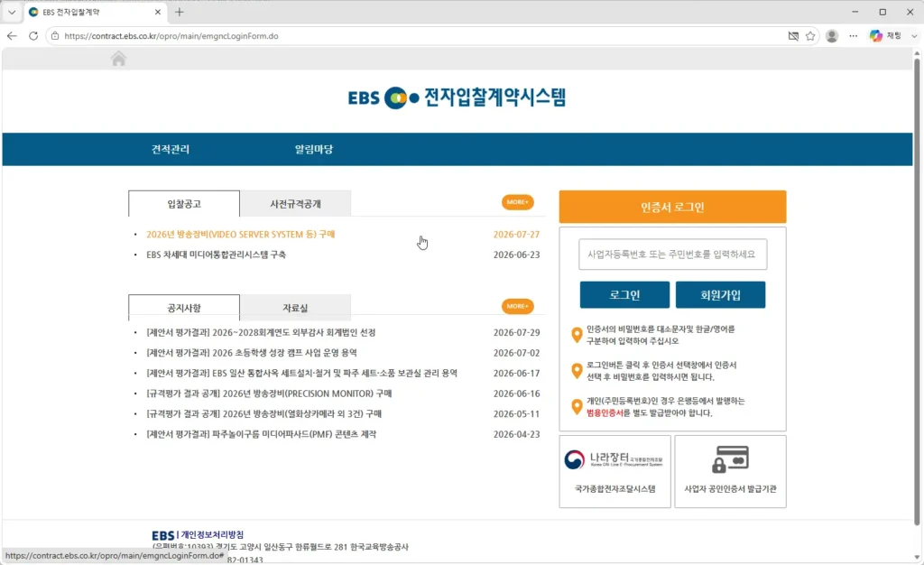Click MORE+ next to 공지사항 tabs
This screenshot has height=565, width=924.
pyautogui.click(x=517, y=306)
